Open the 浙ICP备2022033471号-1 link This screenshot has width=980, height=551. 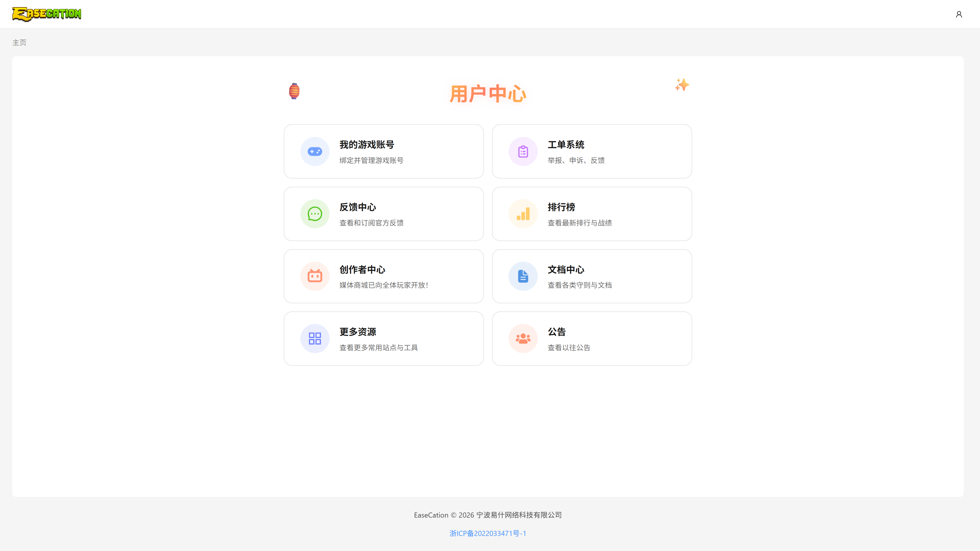pyautogui.click(x=488, y=533)
